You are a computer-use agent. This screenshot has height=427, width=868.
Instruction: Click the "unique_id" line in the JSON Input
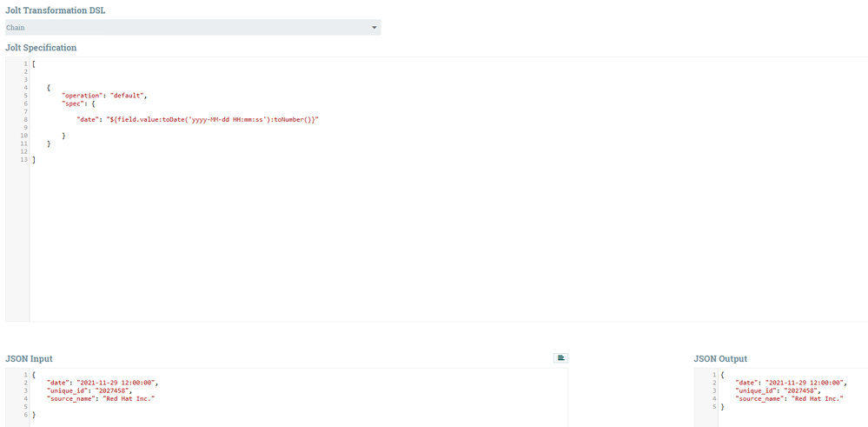click(89, 390)
